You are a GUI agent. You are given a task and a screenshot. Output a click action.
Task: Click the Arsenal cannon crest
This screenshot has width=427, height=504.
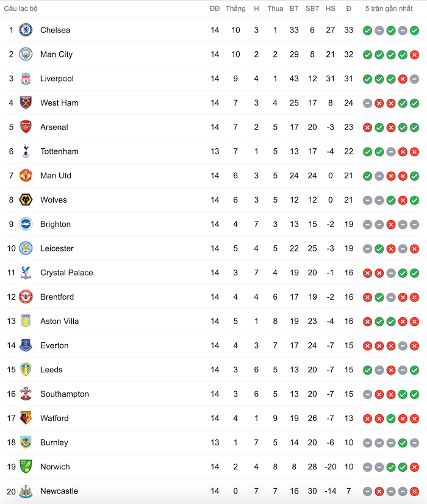(26, 127)
